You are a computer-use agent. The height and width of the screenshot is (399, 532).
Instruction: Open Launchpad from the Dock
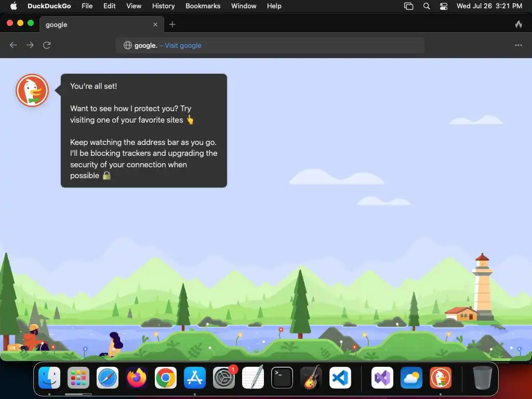tap(78, 378)
